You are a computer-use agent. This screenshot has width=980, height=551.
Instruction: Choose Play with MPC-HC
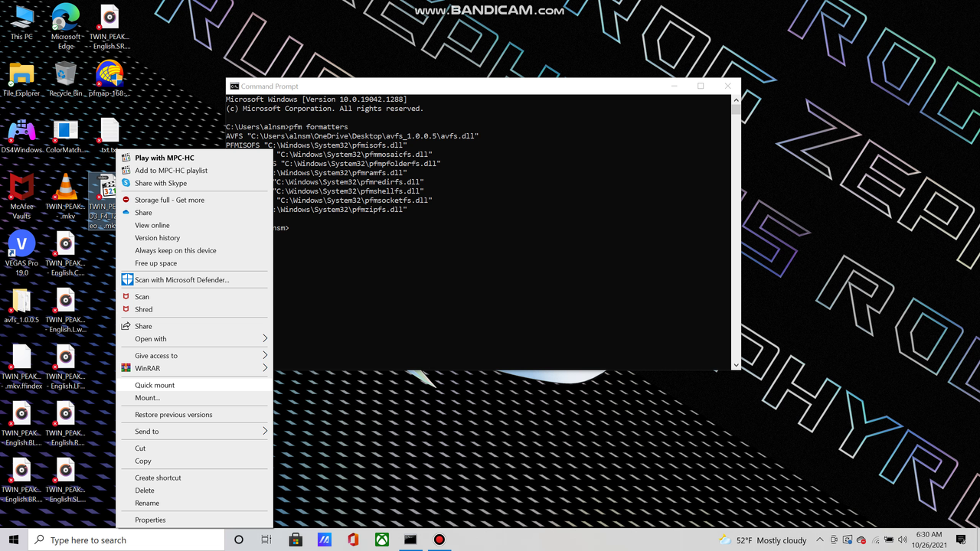pyautogui.click(x=194, y=158)
